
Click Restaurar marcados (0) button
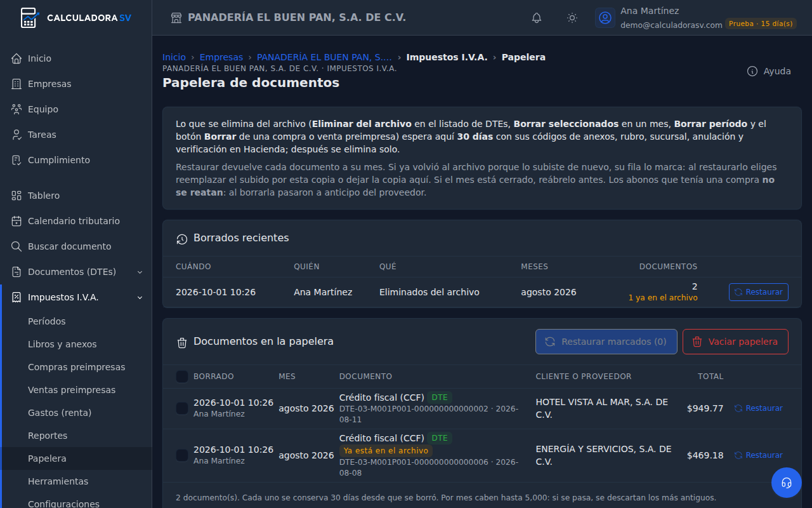[606, 342]
